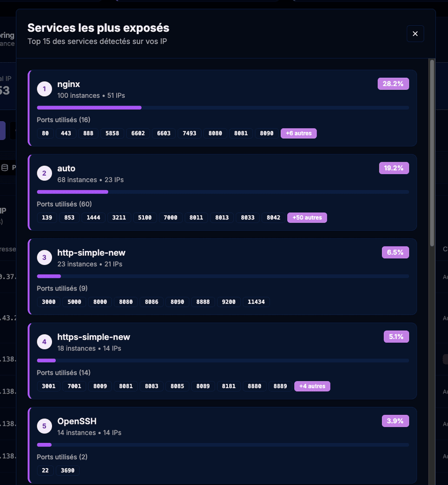This screenshot has height=485, width=448.
Task: Click the auto service progress bar
Action: pos(222,192)
